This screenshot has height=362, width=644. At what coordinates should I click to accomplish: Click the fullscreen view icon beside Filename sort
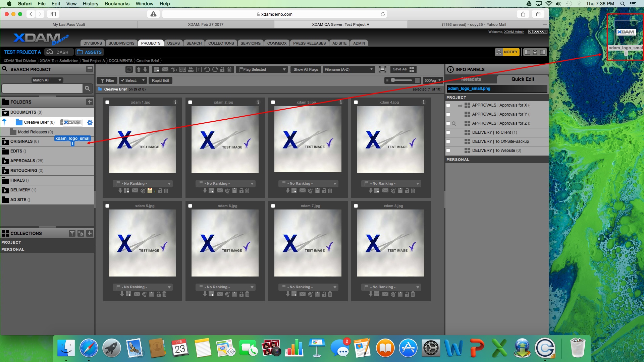[382, 69]
